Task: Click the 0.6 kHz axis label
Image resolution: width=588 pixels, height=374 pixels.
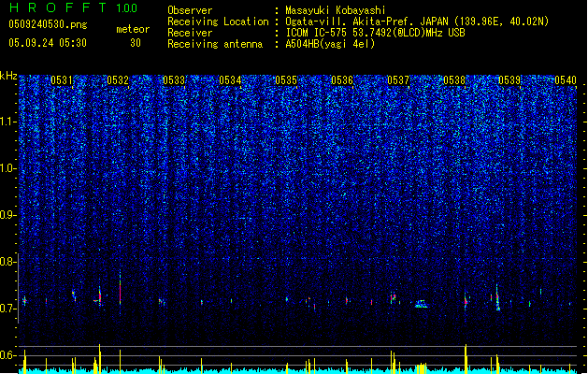Action: point(8,355)
